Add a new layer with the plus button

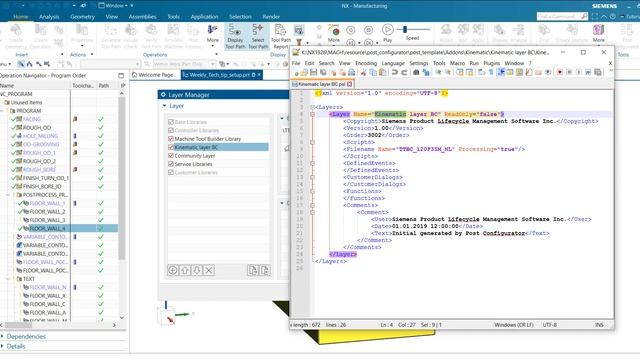(x=173, y=270)
